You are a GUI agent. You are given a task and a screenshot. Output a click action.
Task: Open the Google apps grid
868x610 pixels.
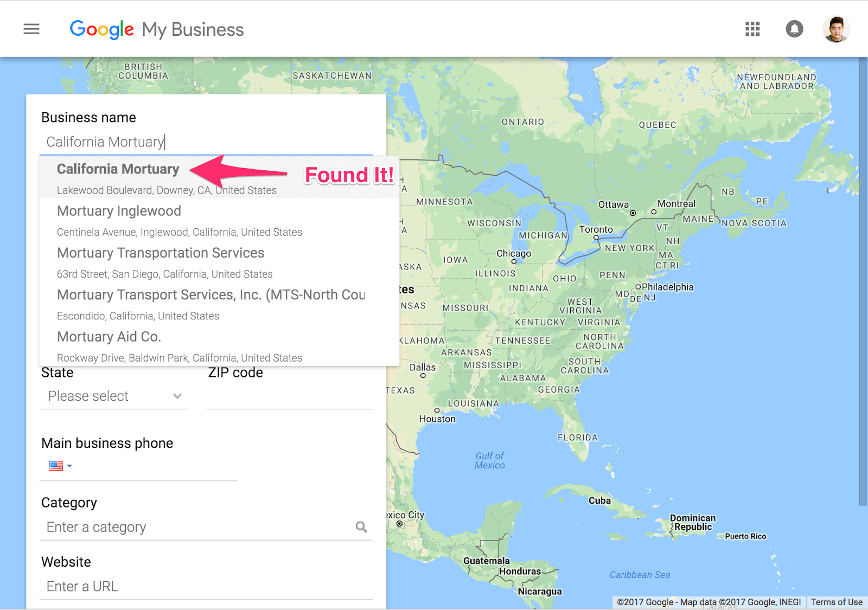click(752, 29)
